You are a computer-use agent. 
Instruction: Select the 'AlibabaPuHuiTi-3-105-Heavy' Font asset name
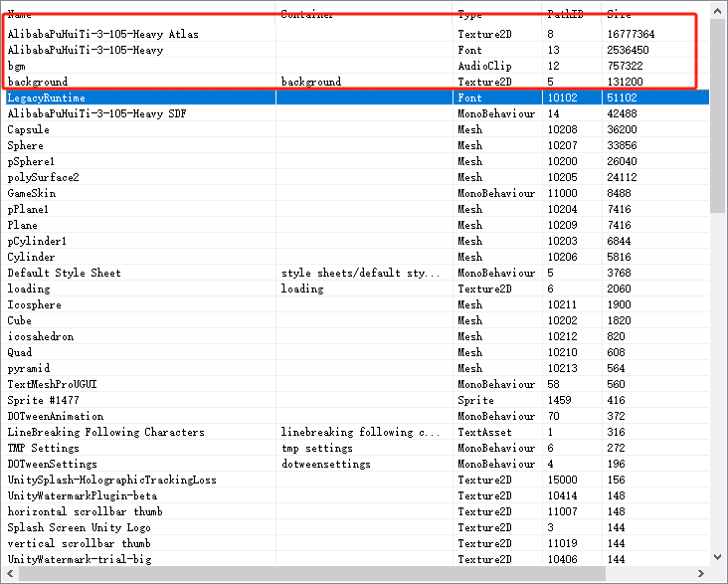(86, 50)
